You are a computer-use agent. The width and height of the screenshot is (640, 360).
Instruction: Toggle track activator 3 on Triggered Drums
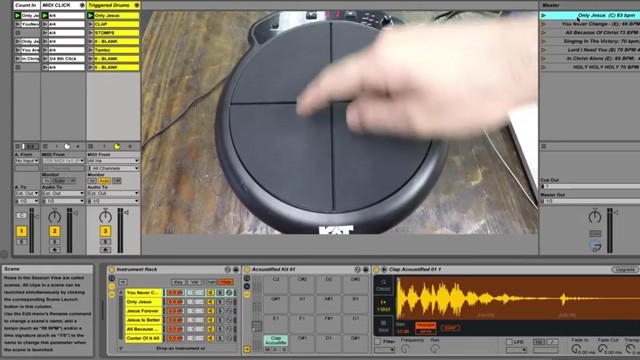click(105, 231)
